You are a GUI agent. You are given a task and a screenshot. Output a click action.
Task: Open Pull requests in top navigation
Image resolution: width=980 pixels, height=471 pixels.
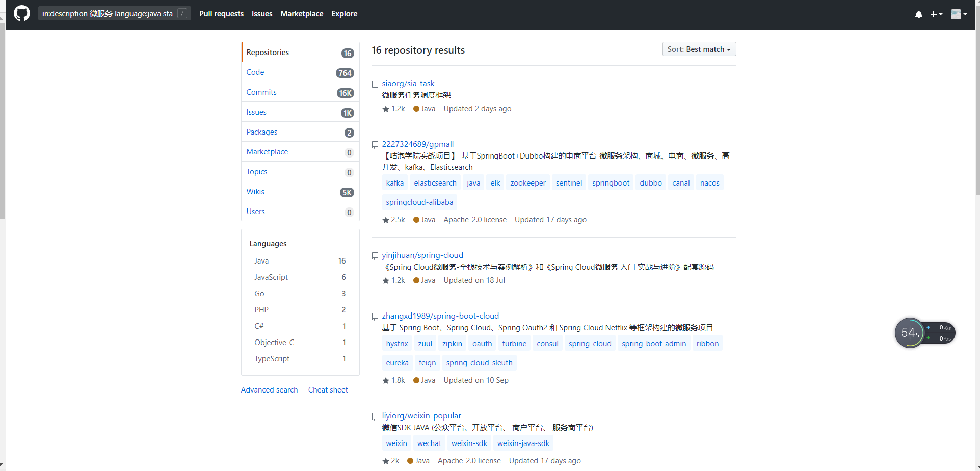point(221,14)
